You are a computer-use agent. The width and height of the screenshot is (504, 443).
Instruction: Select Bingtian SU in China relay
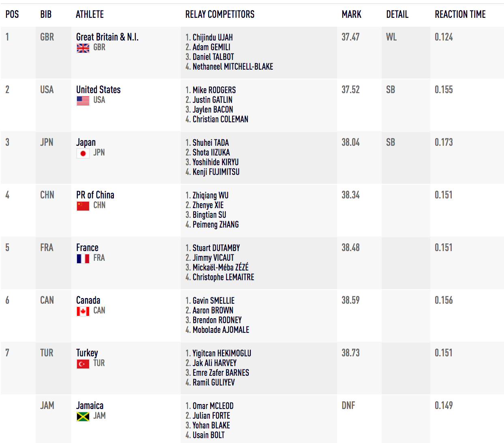pos(209,215)
